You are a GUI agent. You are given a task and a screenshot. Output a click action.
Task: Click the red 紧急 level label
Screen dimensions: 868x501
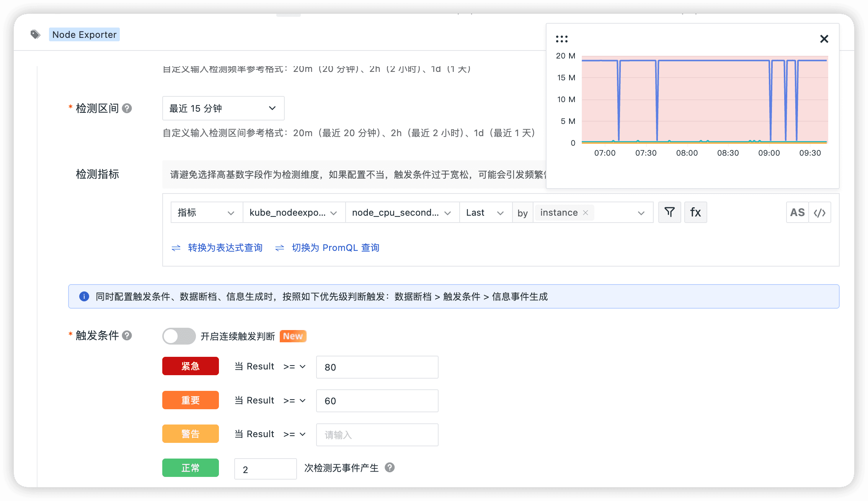click(x=190, y=366)
